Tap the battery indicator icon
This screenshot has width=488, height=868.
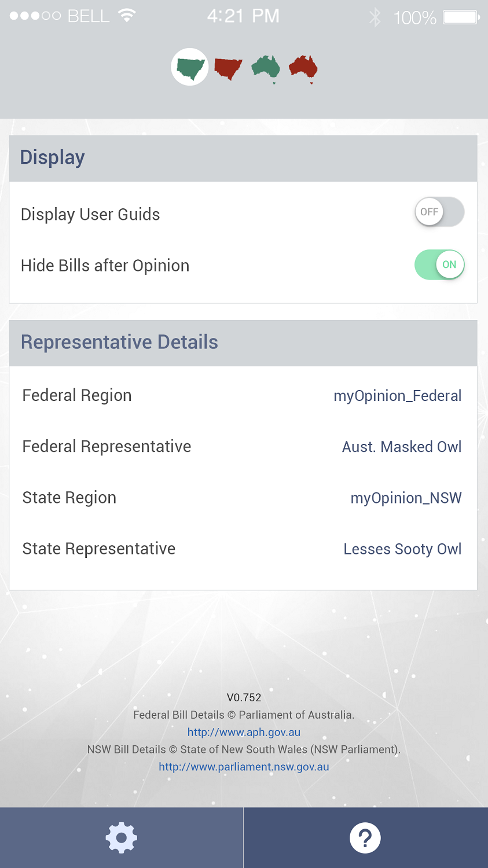click(461, 17)
